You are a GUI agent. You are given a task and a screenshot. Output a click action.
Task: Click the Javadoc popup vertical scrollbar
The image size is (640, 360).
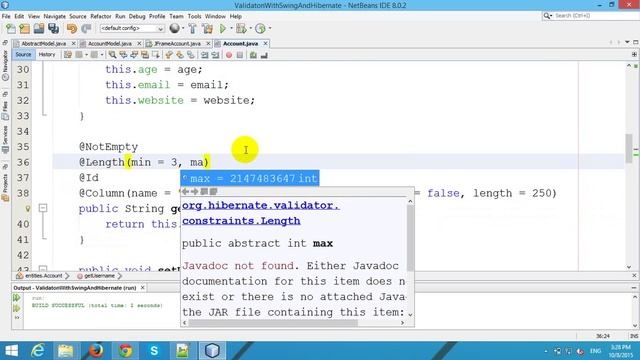[410, 238]
